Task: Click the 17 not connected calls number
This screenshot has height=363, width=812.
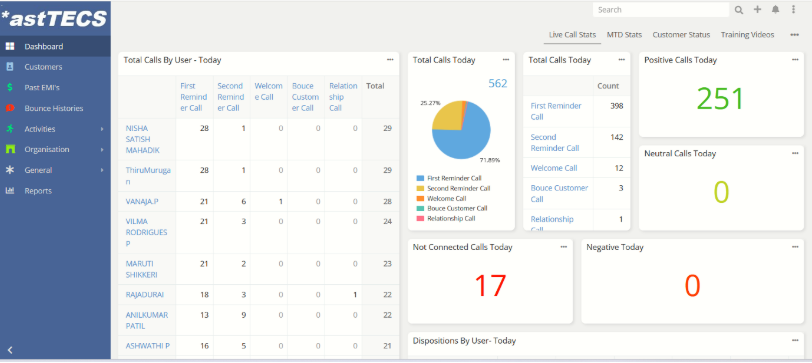Action: pos(489,286)
